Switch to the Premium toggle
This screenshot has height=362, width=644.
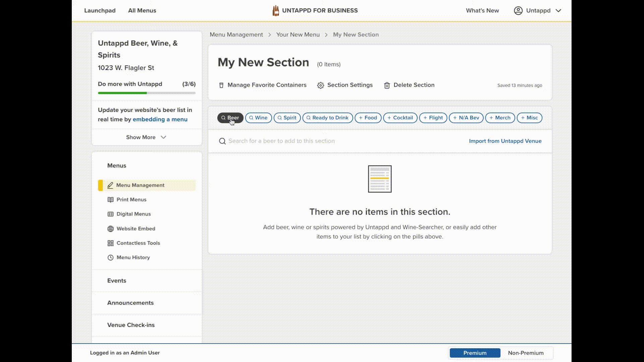pos(475,353)
